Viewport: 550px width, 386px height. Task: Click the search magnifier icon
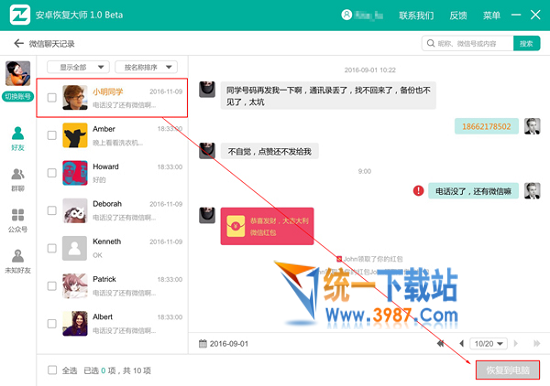pyautogui.click(x=430, y=43)
